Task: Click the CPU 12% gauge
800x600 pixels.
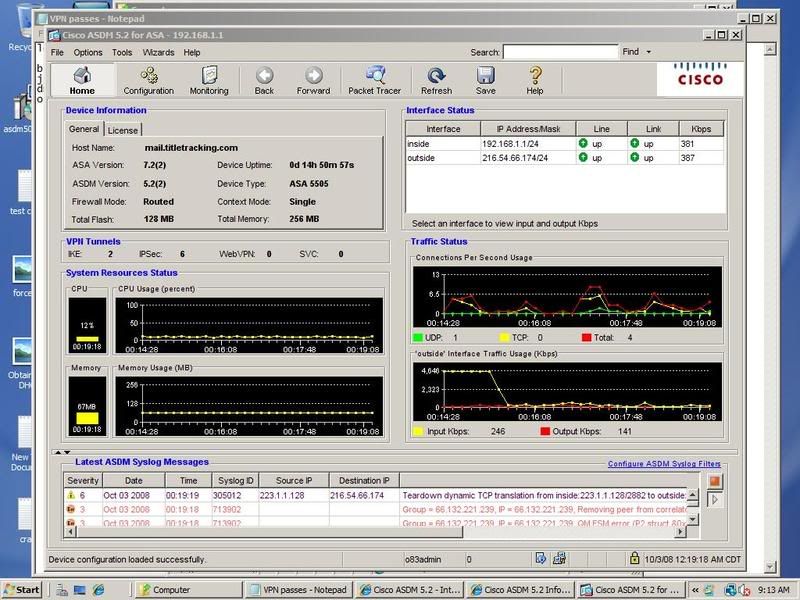Action: coord(87,325)
